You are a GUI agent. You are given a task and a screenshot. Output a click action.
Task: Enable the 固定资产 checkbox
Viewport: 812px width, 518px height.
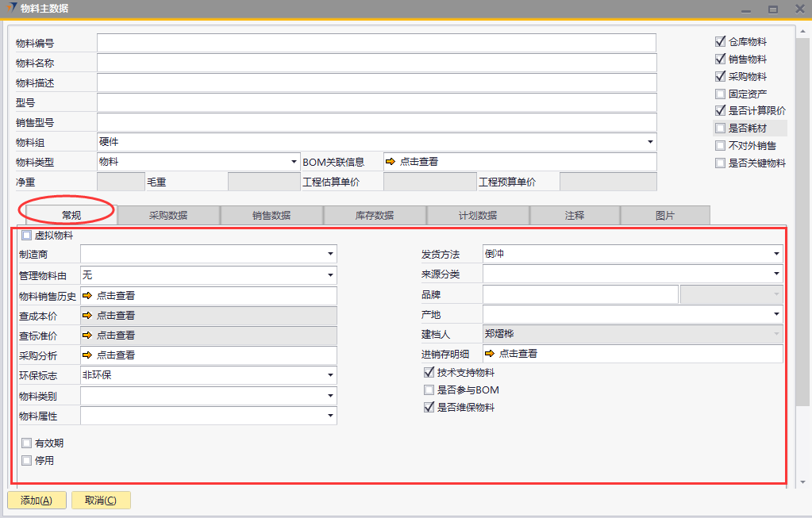coord(720,94)
